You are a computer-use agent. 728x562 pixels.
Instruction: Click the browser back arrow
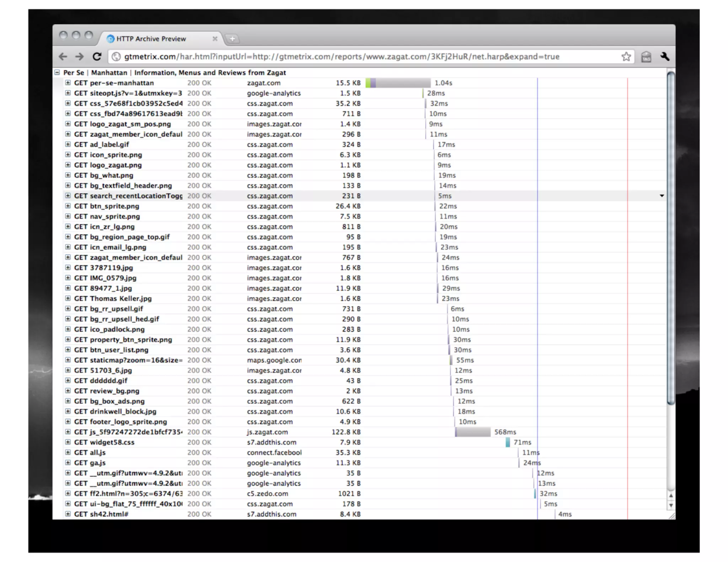[x=63, y=57]
